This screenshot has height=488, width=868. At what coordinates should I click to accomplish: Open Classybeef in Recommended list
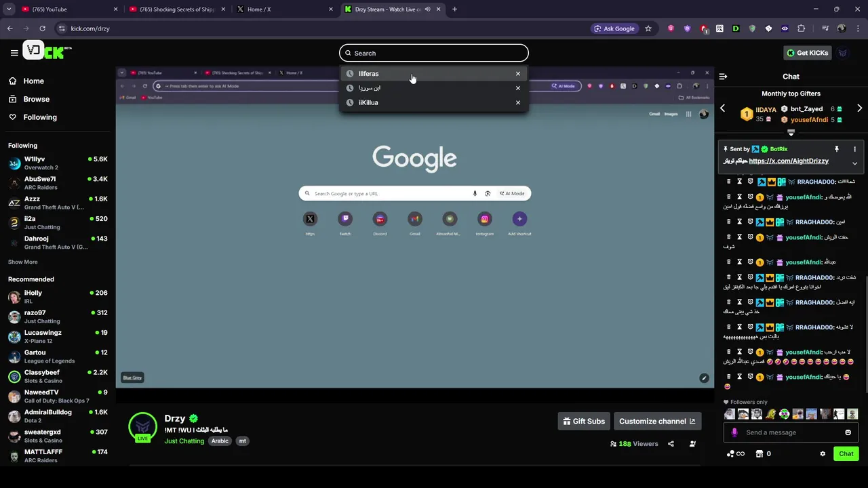point(58,376)
